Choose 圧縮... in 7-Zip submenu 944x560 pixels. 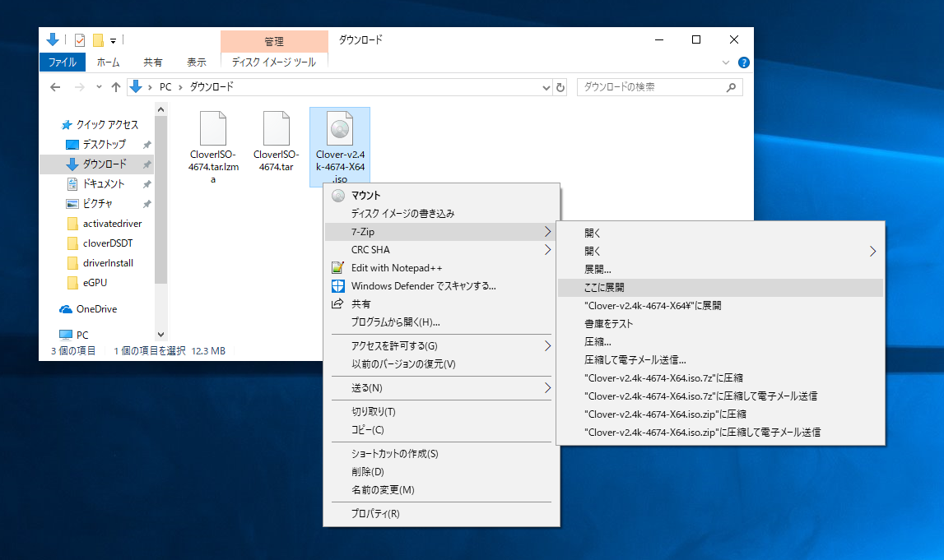click(x=720, y=341)
